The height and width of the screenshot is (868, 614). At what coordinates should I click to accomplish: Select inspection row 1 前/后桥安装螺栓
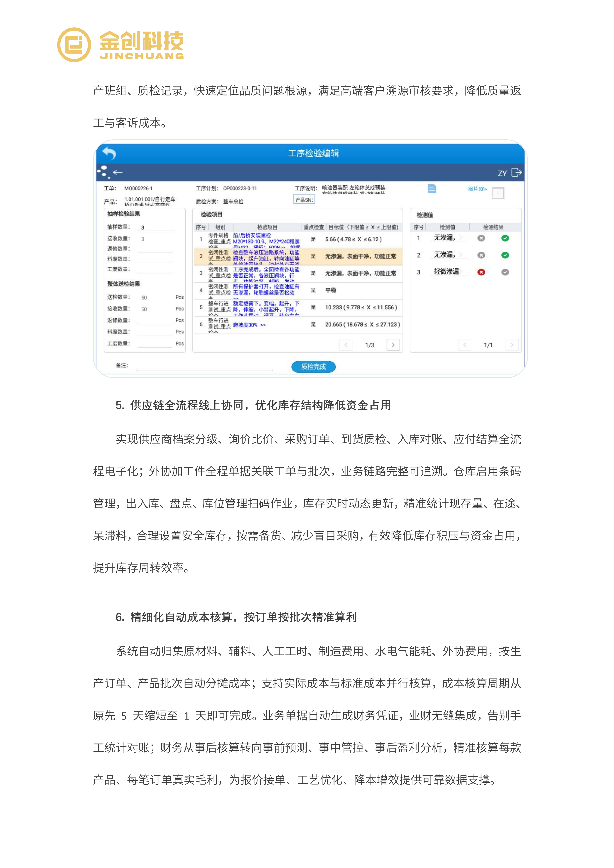[298, 239]
